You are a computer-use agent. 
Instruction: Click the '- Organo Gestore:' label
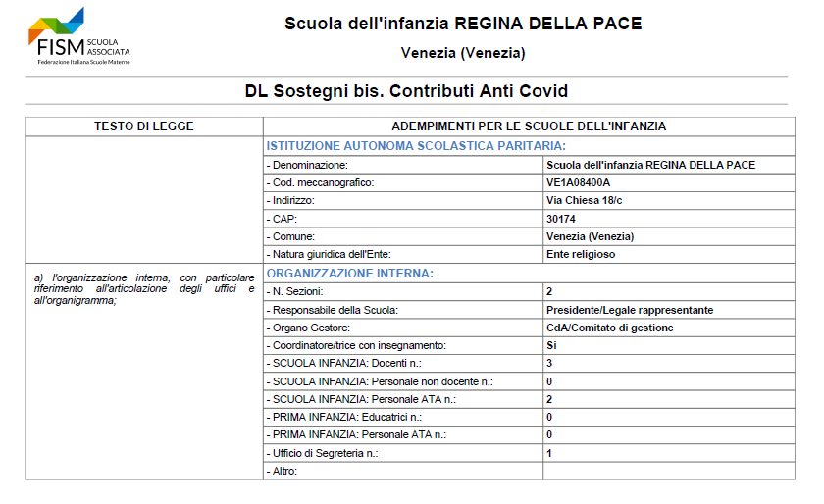[x=308, y=328]
